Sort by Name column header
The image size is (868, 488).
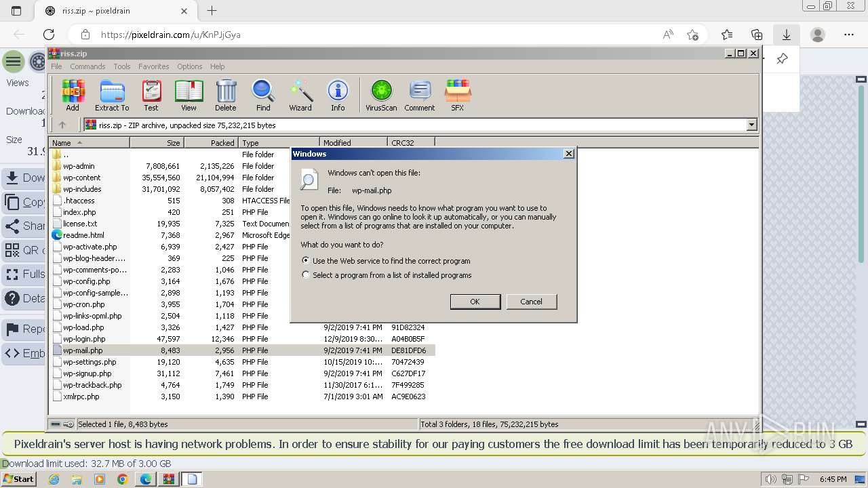89,142
